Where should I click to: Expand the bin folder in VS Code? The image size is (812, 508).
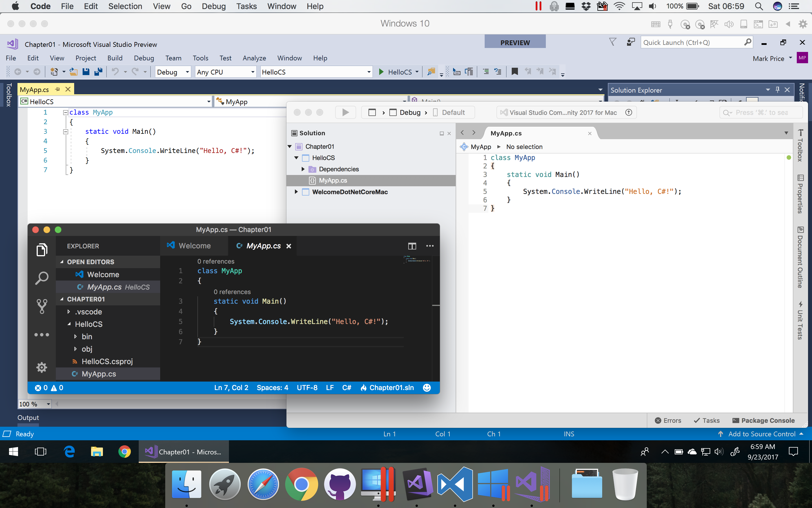(x=76, y=337)
